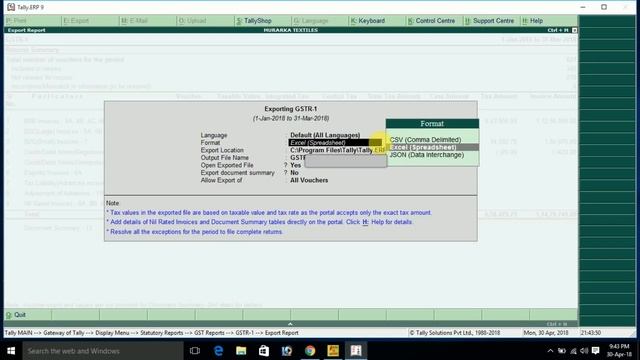Click the Language value Default (All Languages)
This screenshot has height=360, width=640.
(x=325, y=135)
